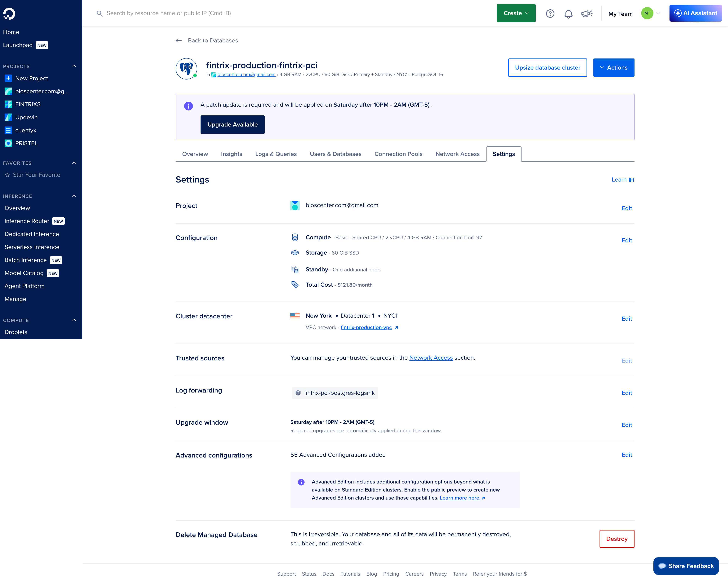
Task: Open the help question-mark icon
Action: pyautogui.click(x=550, y=14)
